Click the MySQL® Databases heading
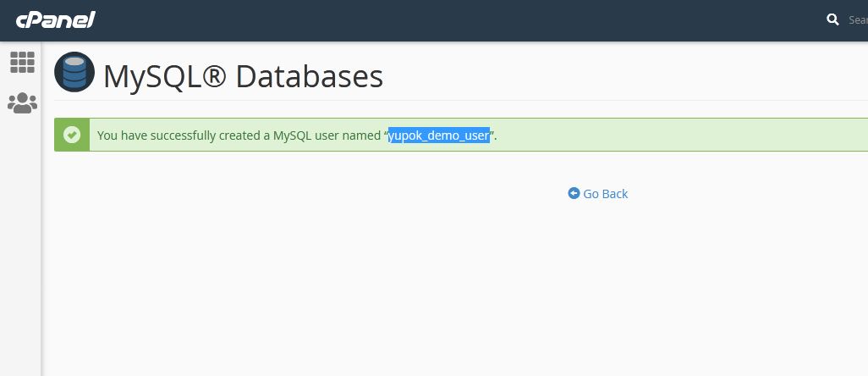 (x=243, y=76)
